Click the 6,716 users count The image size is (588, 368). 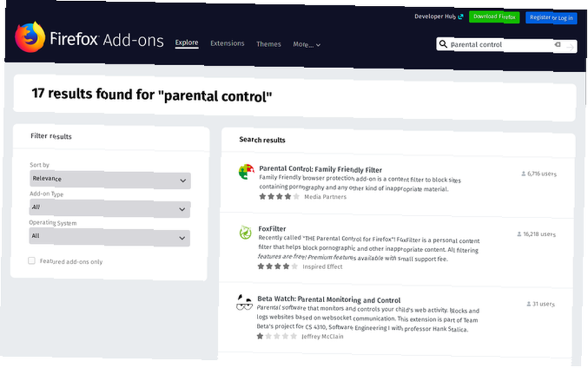(x=542, y=173)
